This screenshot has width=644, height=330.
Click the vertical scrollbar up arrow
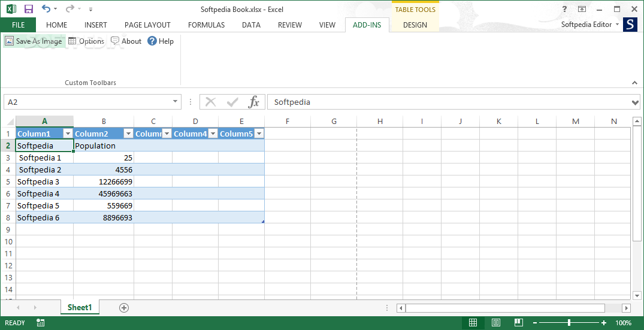[x=637, y=120]
